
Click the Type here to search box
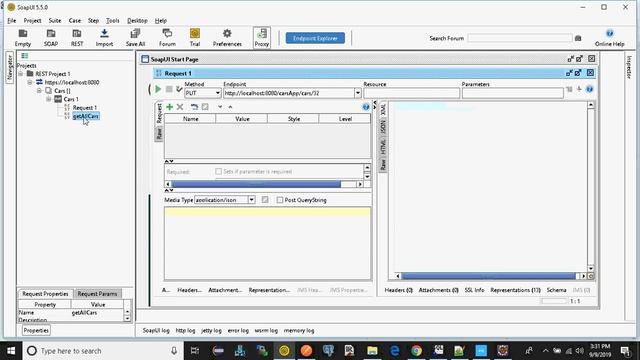[x=102, y=351]
